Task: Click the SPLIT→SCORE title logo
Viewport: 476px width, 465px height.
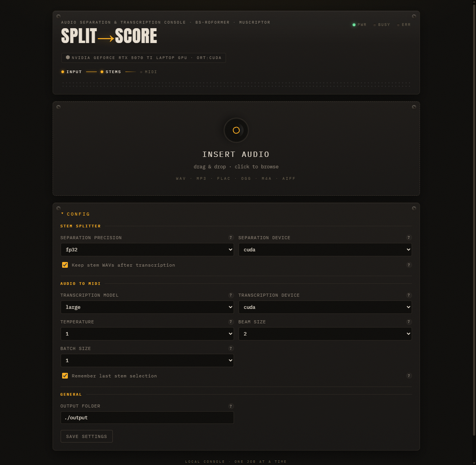Action: (109, 36)
